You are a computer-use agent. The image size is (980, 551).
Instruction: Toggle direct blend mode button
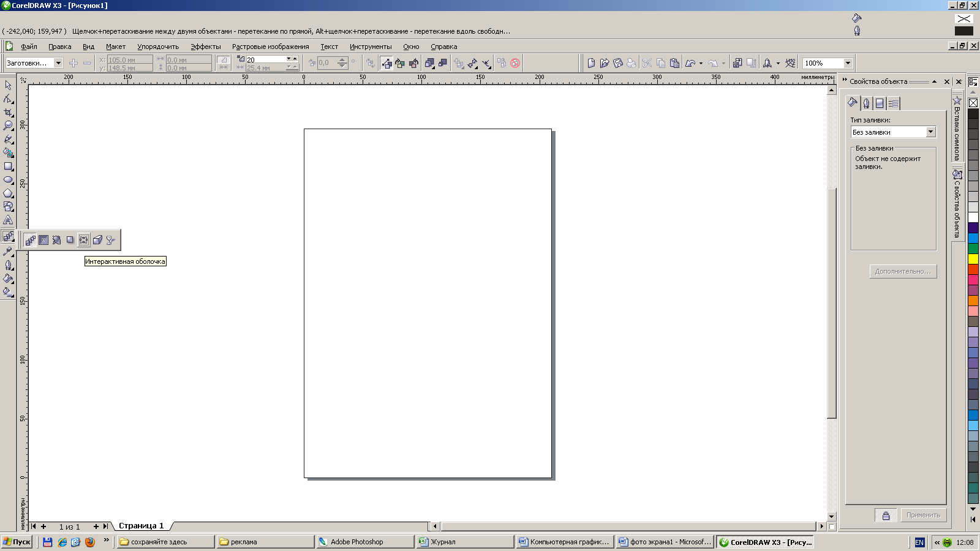coord(386,63)
